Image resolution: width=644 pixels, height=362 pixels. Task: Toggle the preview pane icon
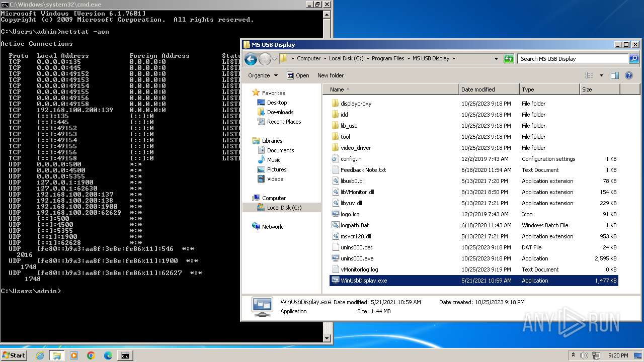click(x=614, y=75)
